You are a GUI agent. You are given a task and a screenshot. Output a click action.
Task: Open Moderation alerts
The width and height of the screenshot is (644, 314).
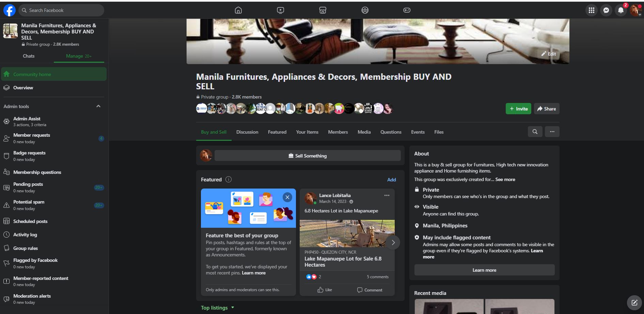coord(54,299)
